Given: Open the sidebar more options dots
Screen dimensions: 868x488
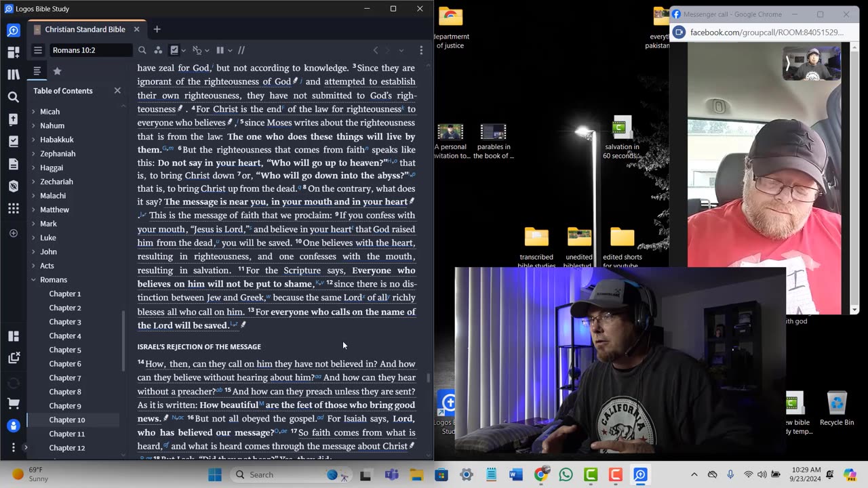Looking at the screenshot, I should [13, 447].
